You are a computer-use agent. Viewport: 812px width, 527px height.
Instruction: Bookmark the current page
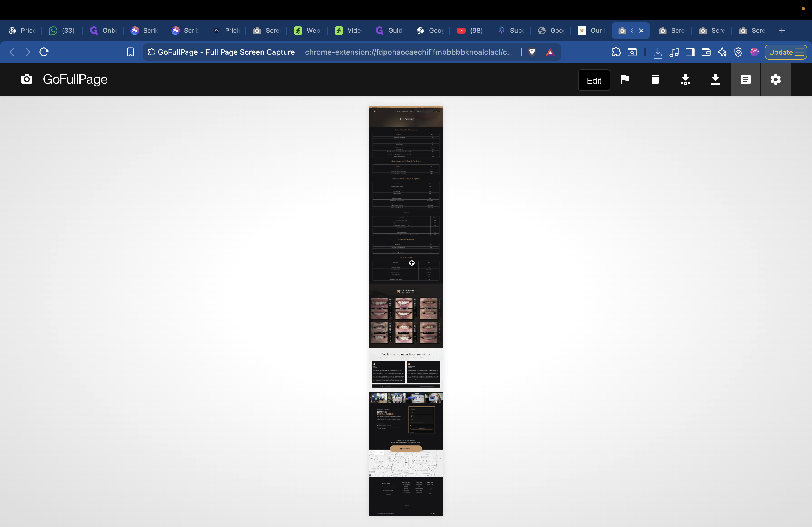[x=130, y=52]
